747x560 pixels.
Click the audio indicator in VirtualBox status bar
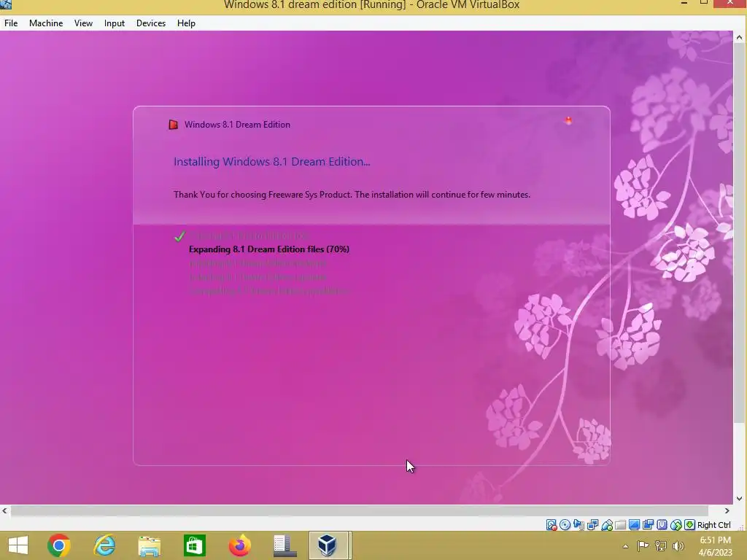(x=578, y=525)
